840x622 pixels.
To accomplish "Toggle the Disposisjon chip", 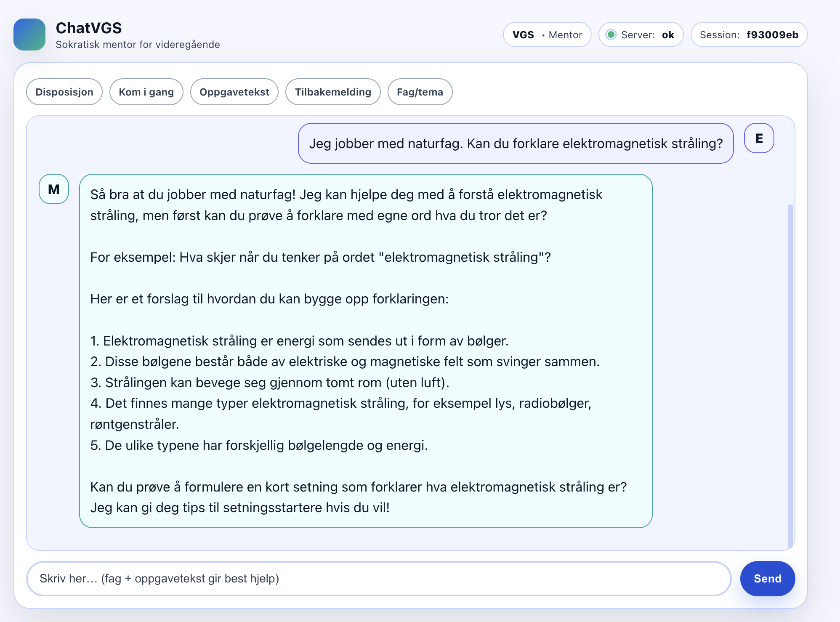I will tap(64, 92).
